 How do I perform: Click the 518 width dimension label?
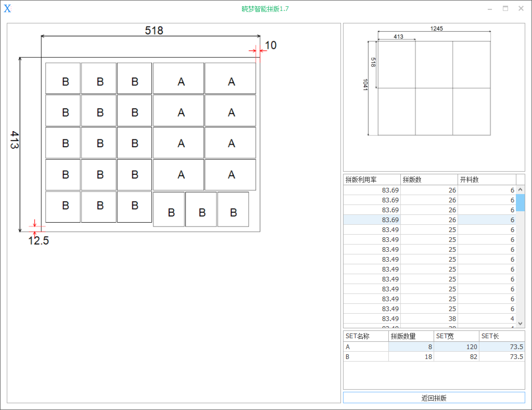(154, 30)
